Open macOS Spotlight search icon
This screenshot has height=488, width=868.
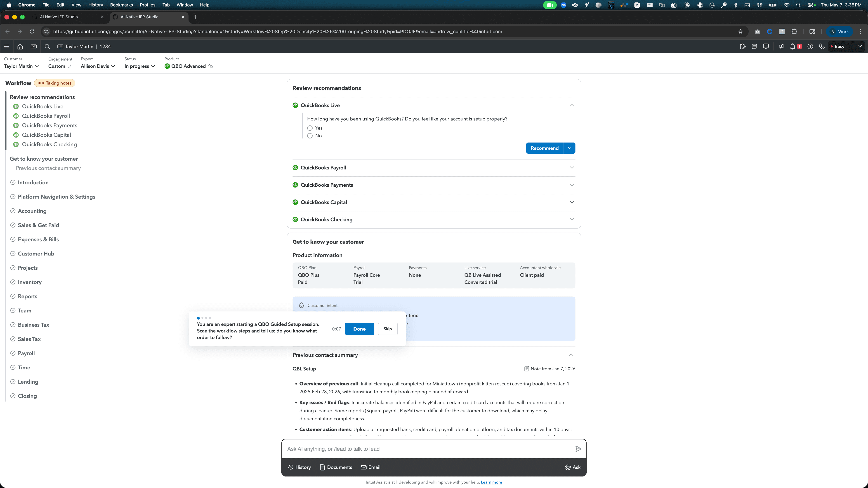coord(798,5)
